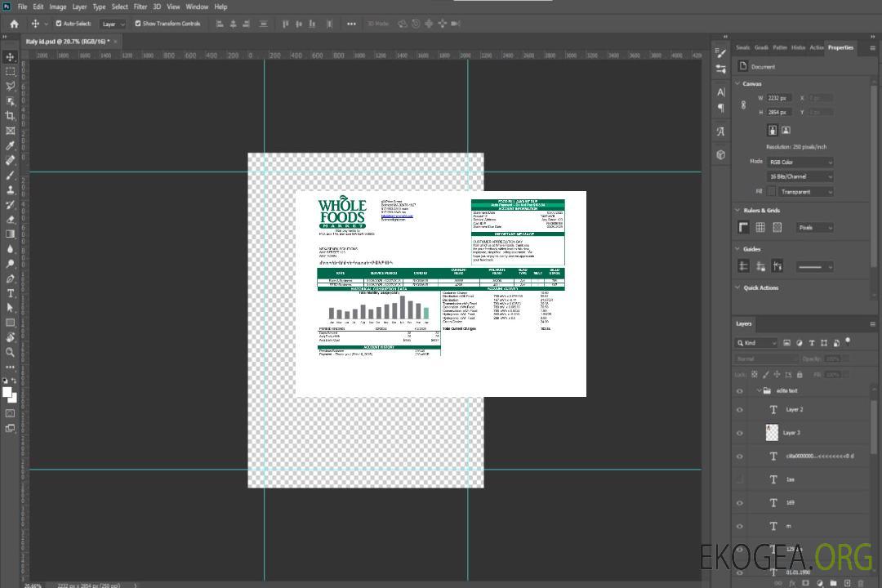Open the RGB Color mode dropdown
The height and width of the screenshot is (588, 882).
[x=800, y=162]
